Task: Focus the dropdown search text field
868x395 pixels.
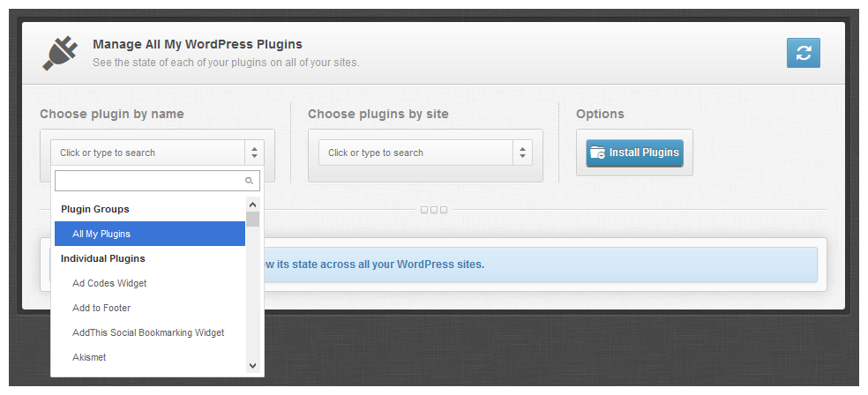Action: tap(150, 181)
